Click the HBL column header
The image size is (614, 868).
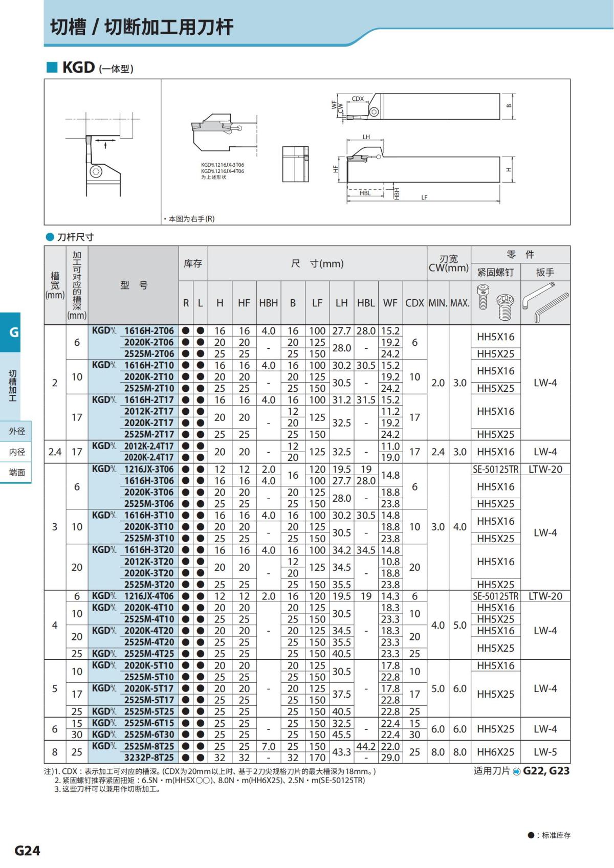pos(366,303)
